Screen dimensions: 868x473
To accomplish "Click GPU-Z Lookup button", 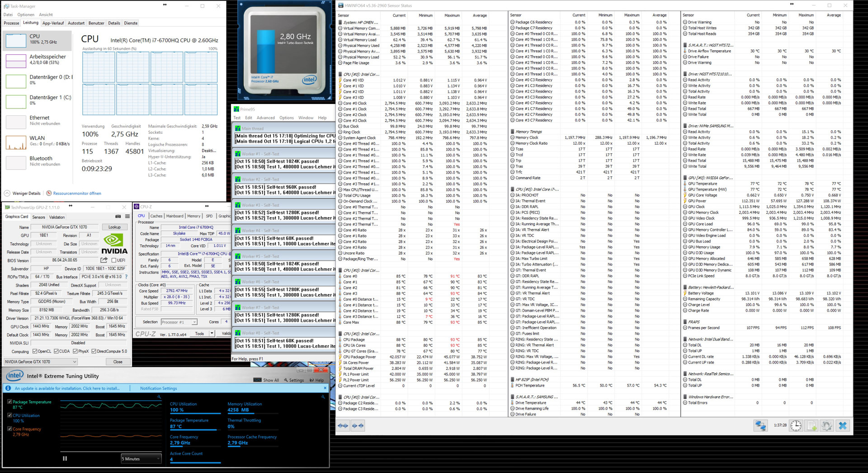I will pyautogui.click(x=114, y=227).
